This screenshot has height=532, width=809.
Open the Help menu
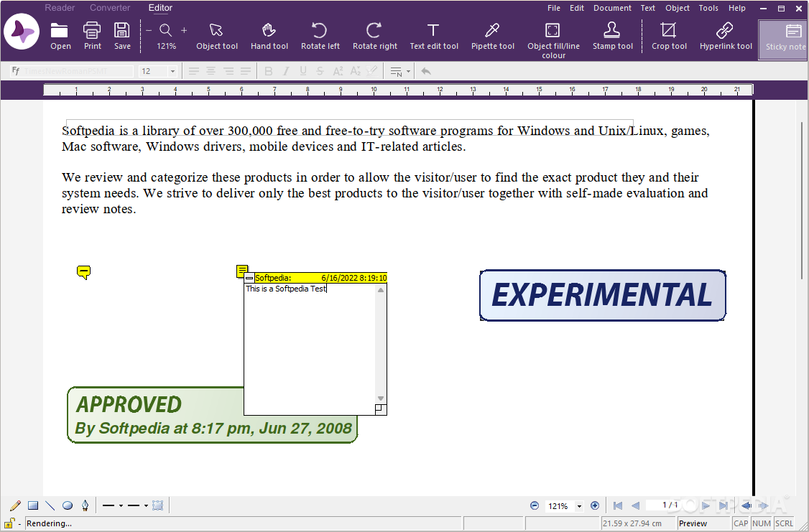click(736, 8)
